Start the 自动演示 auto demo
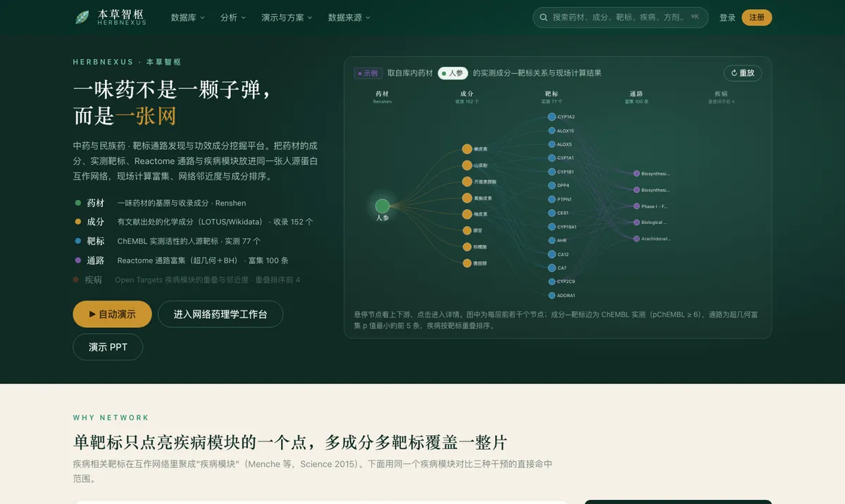Image resolution: width=845 pixels, height=504 pixels. [x=113, y=314]
